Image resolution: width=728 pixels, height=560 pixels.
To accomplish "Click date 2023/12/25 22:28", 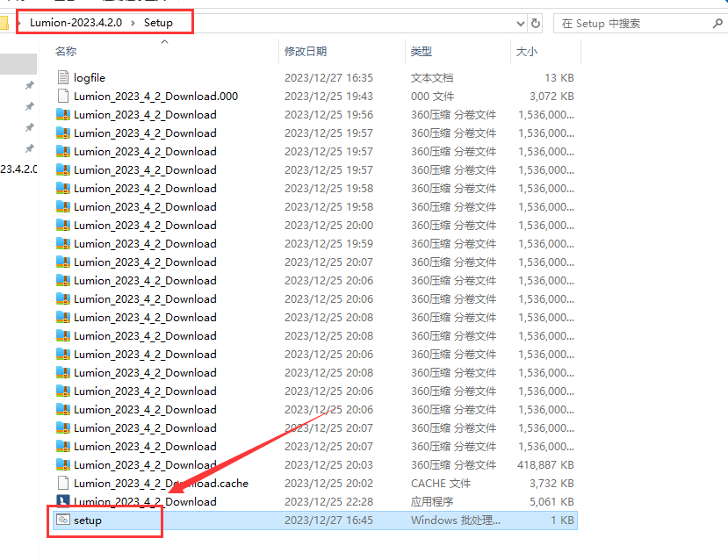I will pos(328,501).
